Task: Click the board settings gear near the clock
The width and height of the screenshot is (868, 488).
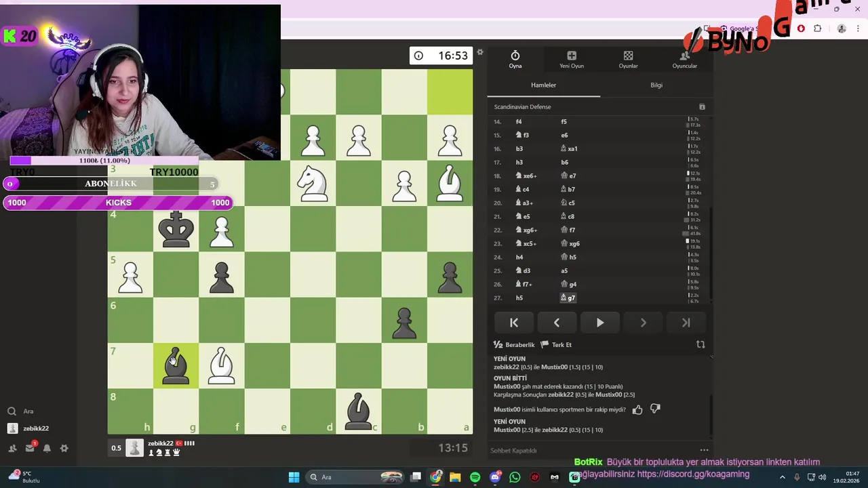Action: (480, 52)
